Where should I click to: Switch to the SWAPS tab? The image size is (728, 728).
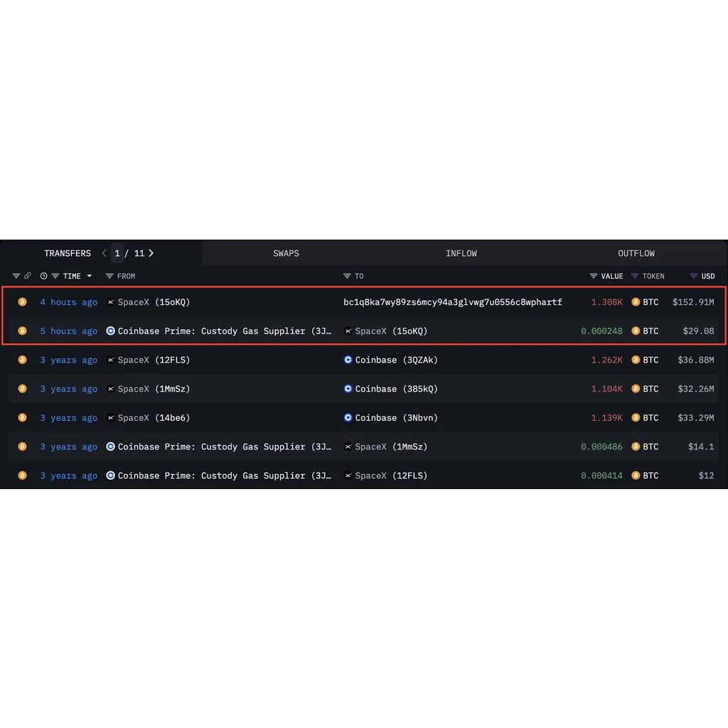point(286,253)
